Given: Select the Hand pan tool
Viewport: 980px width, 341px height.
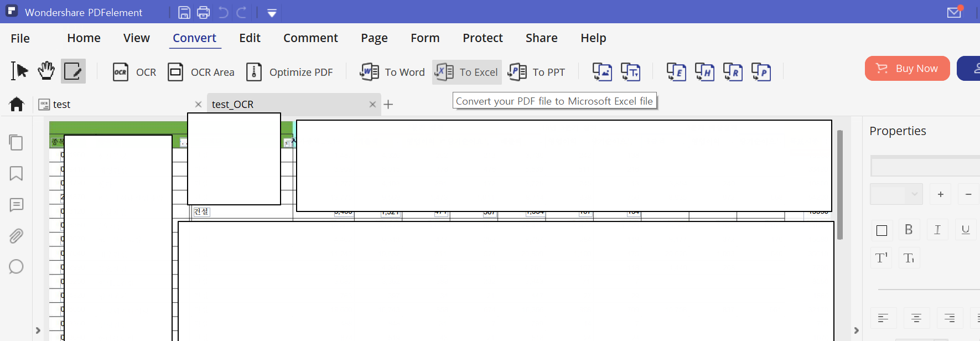Looking at the screenshot, I should [x=46, y=71].
